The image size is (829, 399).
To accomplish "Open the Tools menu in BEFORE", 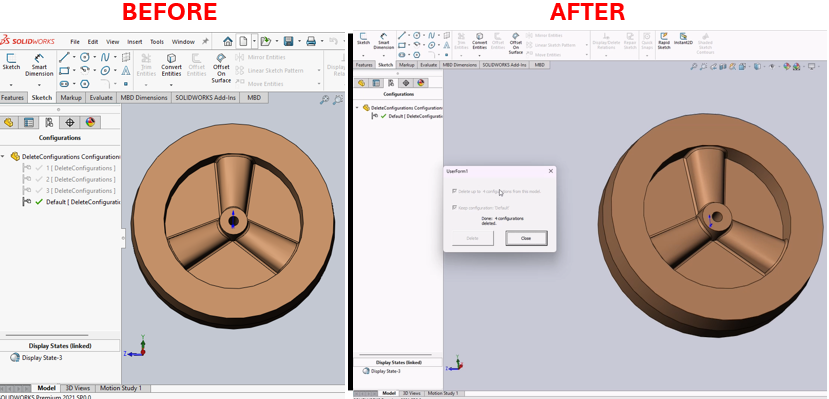I will coord(156,42).
